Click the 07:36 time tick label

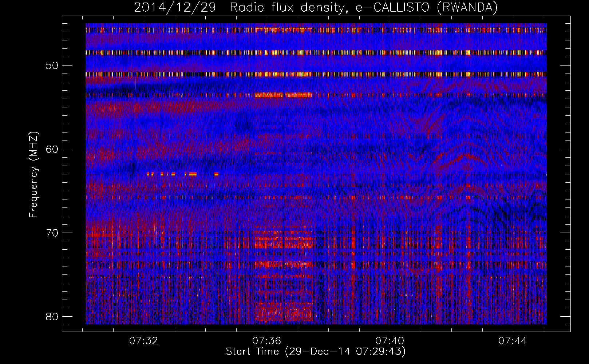click(267, 341)
